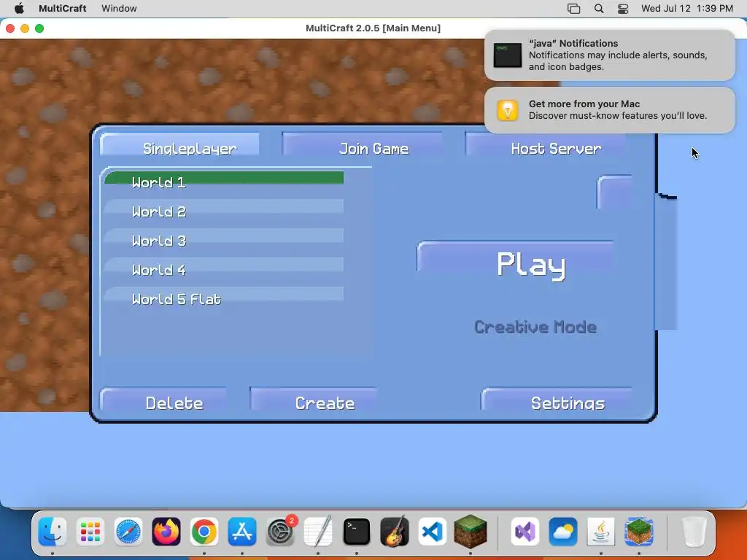Open TextEdit from the dock
This screenshot has height=560, width=747.
click(x=318, y=532)
